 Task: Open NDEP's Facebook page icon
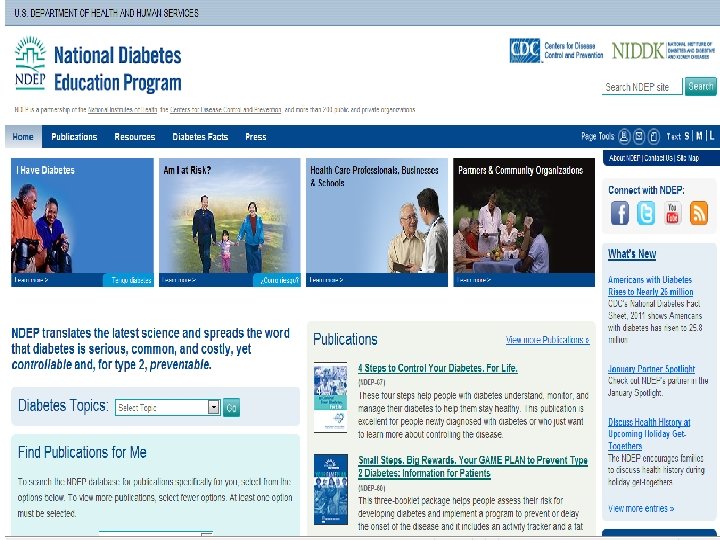620,214
